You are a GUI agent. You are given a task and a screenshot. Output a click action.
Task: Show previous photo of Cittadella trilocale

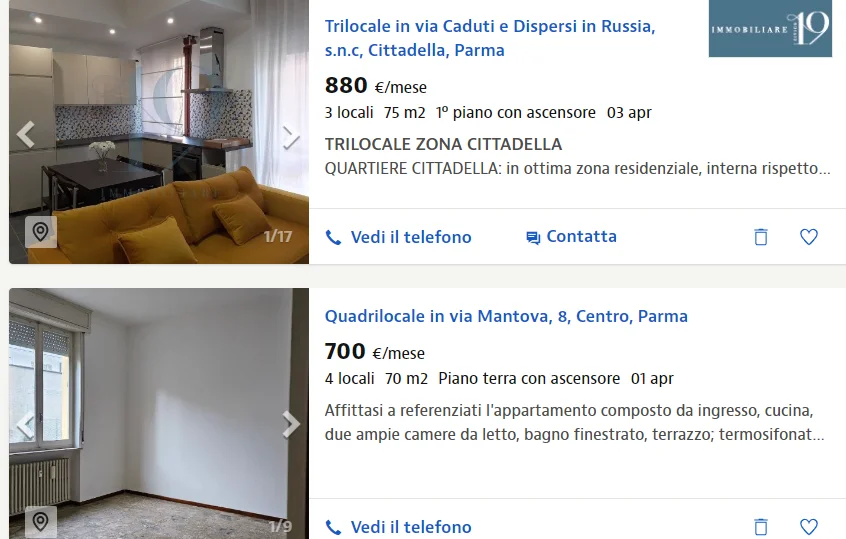pyautogui.click(x=25, y=135)
